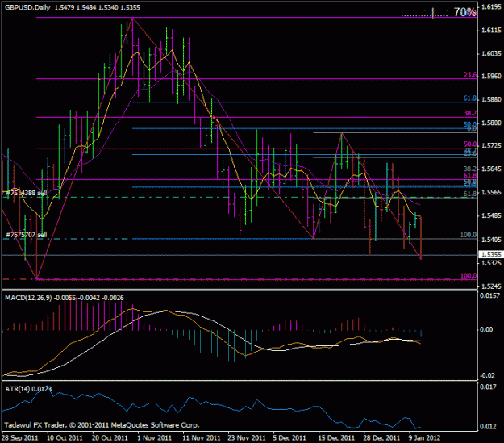Click the 28 Sep 2011 date label

(20, 438)
